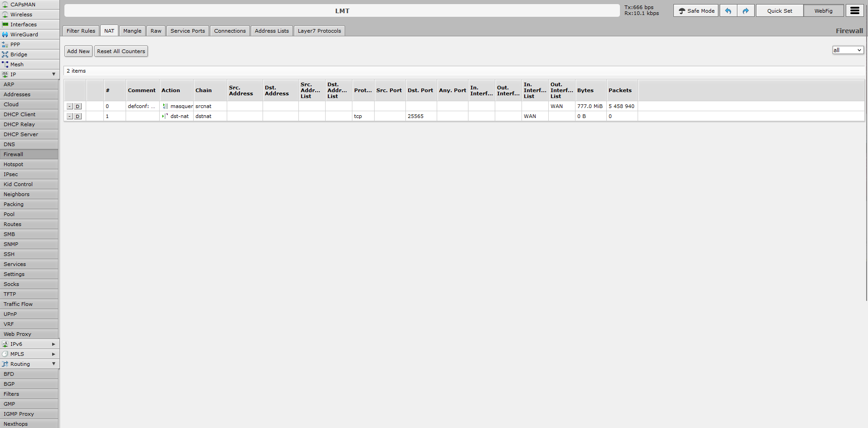Remove rule 0 with the minus button
868x428 pixels.
(69, 106)
